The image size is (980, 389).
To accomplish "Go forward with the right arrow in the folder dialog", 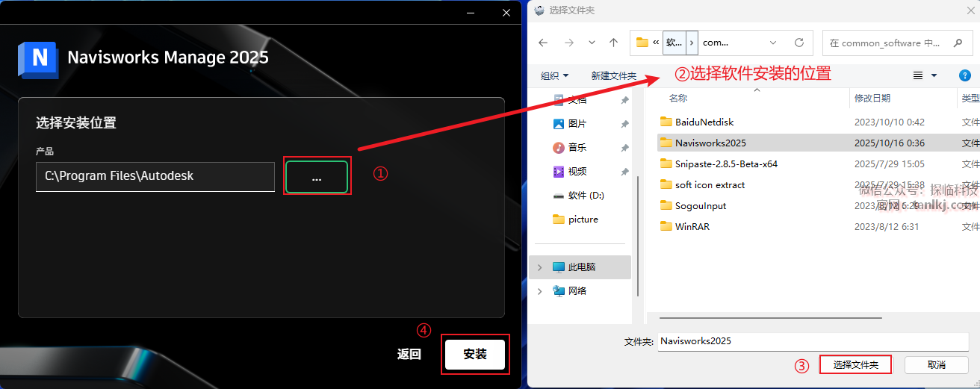I will click(568, 43).
